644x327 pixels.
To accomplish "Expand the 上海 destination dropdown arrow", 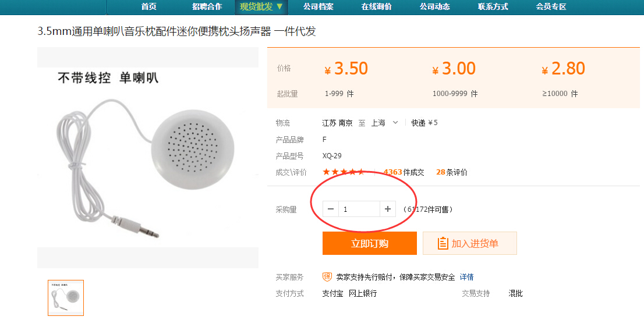I will (395, 123).
